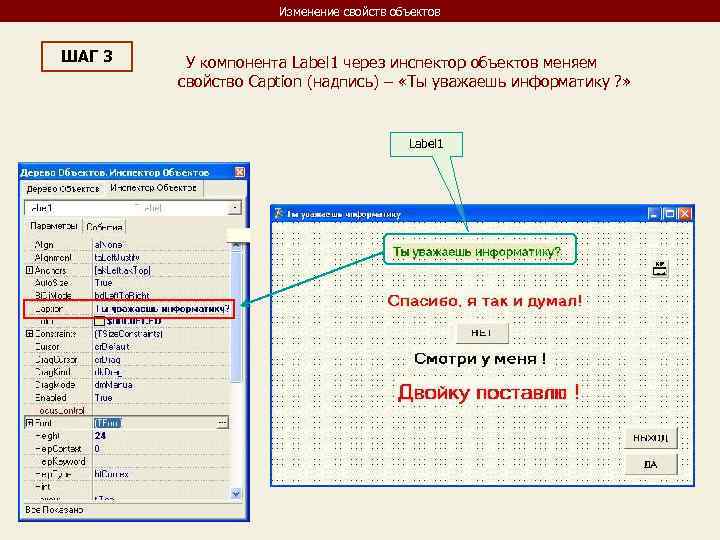This screenshot has height=540, width=720.
Task: Switch to Дерево Объектов tab
Action: [x=63, y=189]
